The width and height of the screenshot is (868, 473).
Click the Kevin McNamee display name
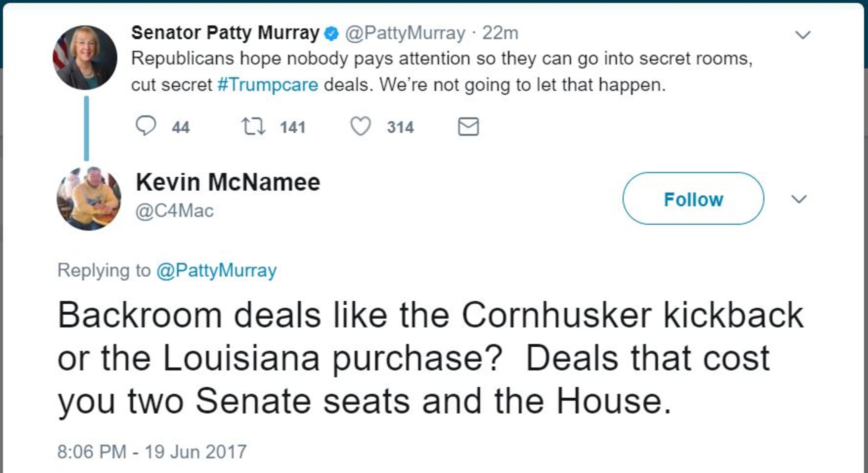[x=228, y=182]
